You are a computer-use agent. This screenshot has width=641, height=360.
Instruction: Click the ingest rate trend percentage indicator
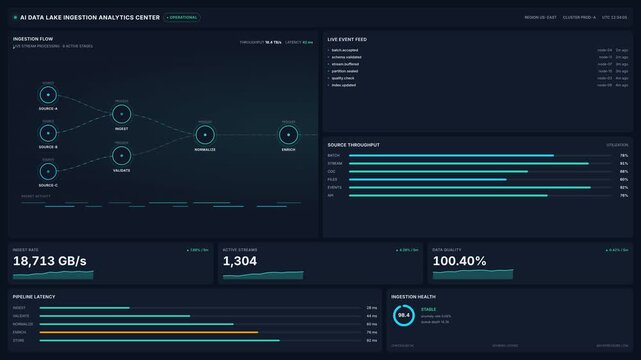coord(197,250)
